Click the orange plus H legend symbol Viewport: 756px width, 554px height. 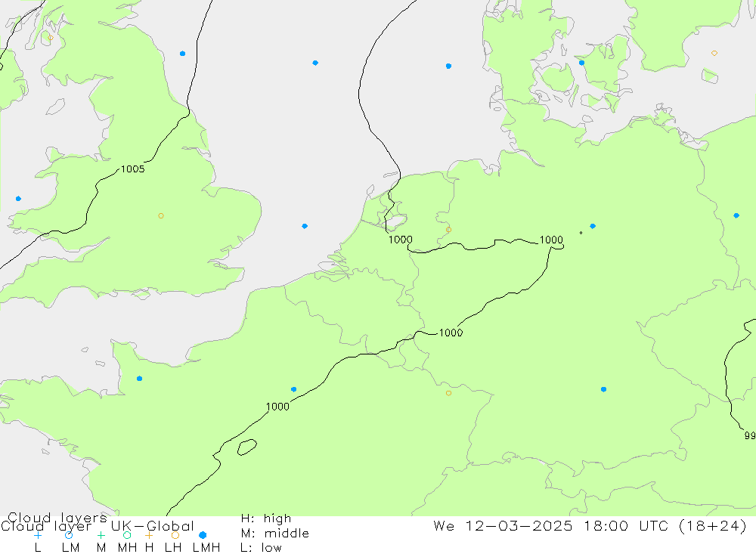tap(149, 535)
